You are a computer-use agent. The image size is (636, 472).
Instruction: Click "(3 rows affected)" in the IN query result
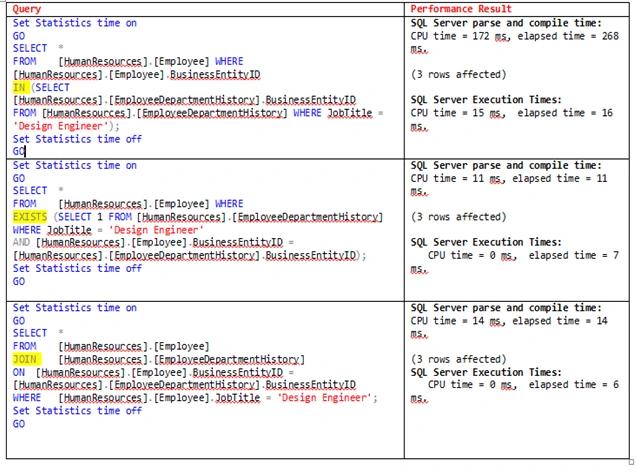tap(458, 74)
